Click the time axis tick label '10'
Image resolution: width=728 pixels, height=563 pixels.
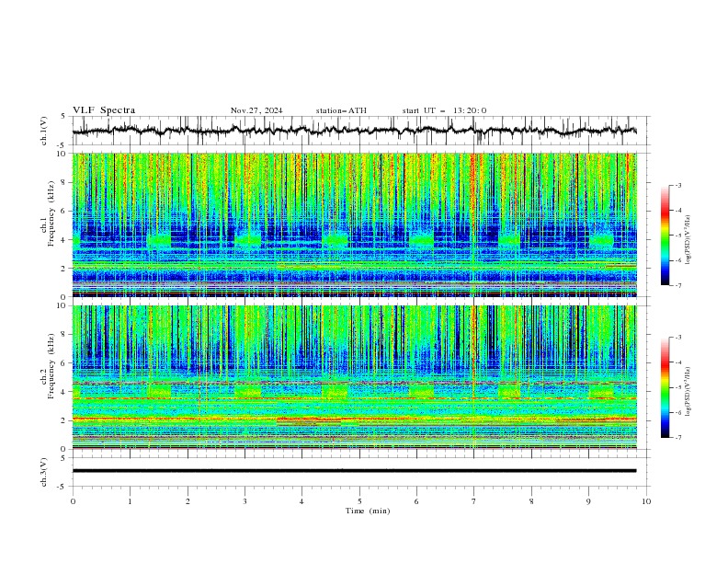(x=646, y=501)
